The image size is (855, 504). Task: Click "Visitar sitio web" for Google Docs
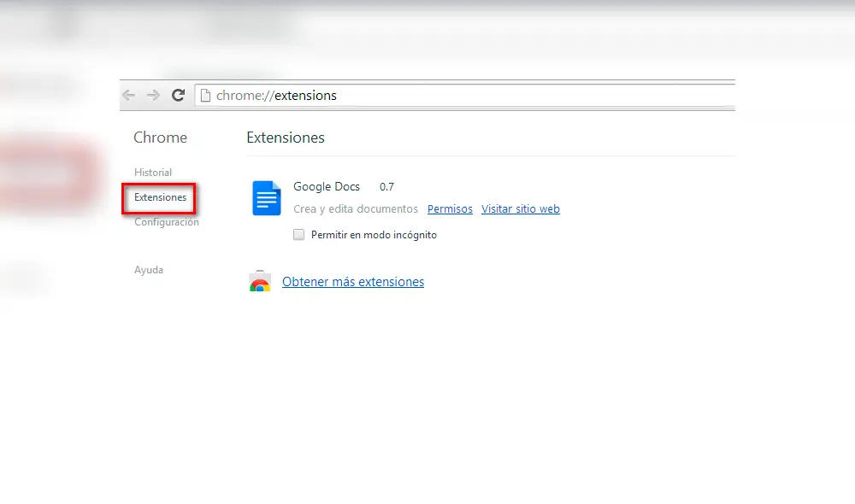click(521, 208)
